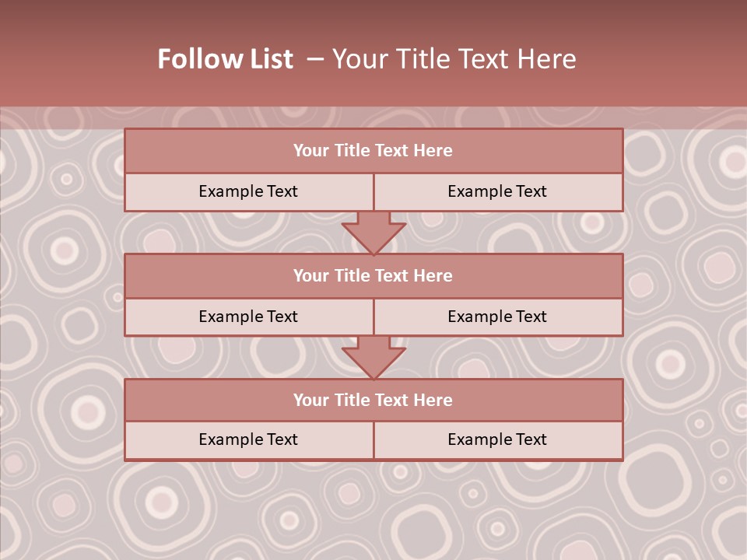Click the word "Your" in middle block header
747x560 pixels.
tap(310, 276)
